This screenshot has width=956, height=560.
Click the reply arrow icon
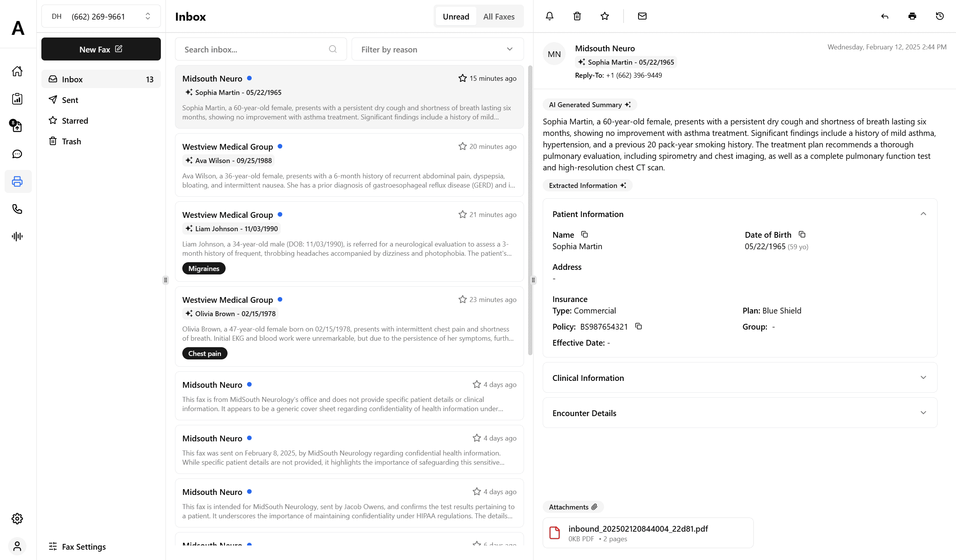click(885, 16)
